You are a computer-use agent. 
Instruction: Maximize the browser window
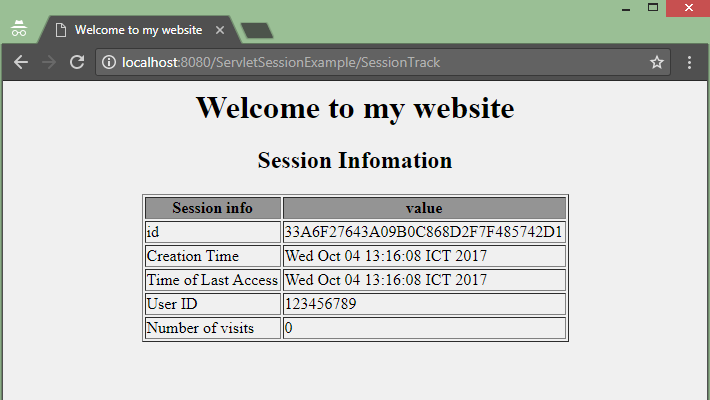[654, 8]
